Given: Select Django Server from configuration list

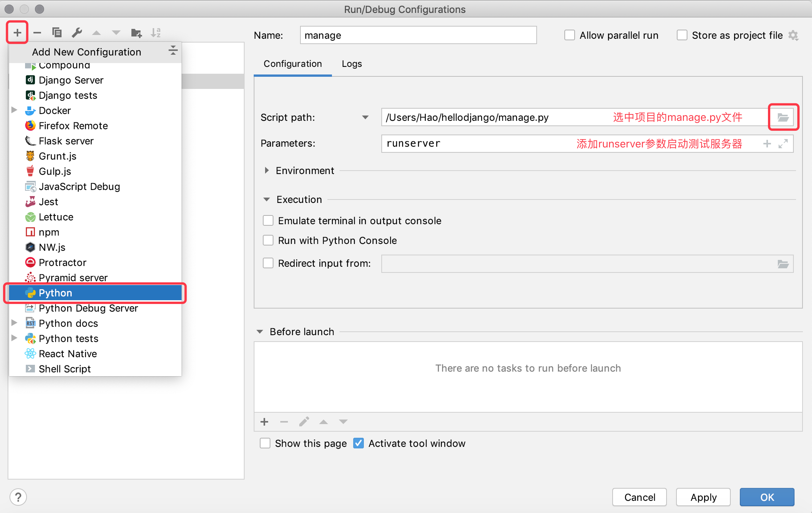Looking at the screenshot, I should [x=71, y=80].
